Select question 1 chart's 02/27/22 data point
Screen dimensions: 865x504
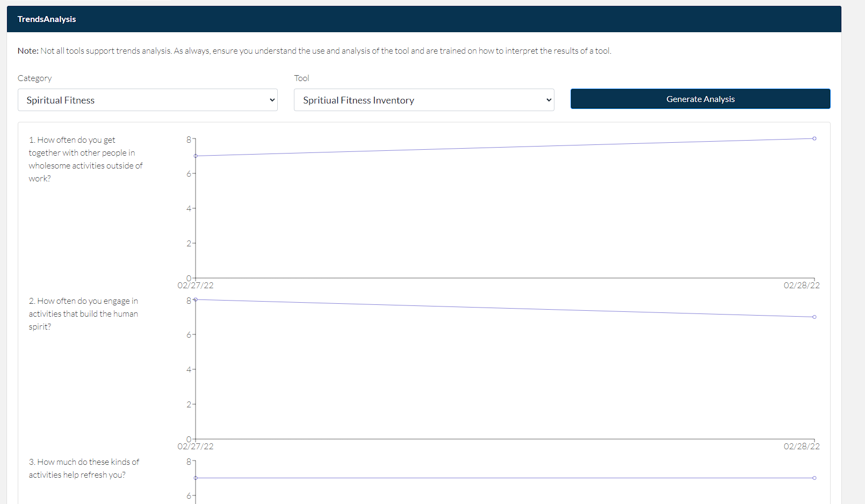tap(196, 156)
